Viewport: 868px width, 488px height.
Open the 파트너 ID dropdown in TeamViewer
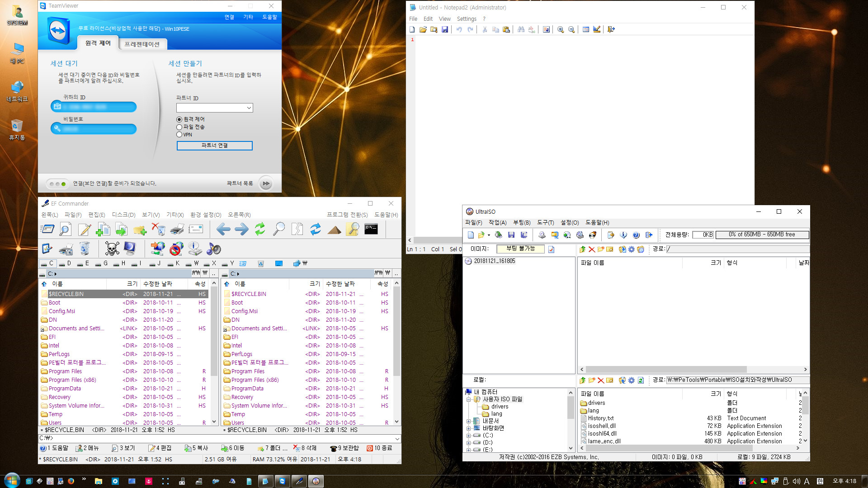point(249,108)
